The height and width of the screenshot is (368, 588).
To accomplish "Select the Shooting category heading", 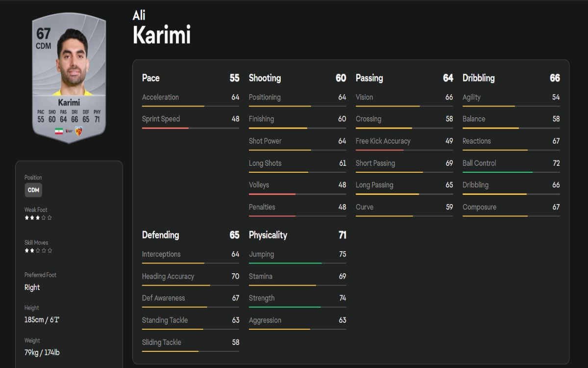I will pyautogui.click(x=265, y=78).
